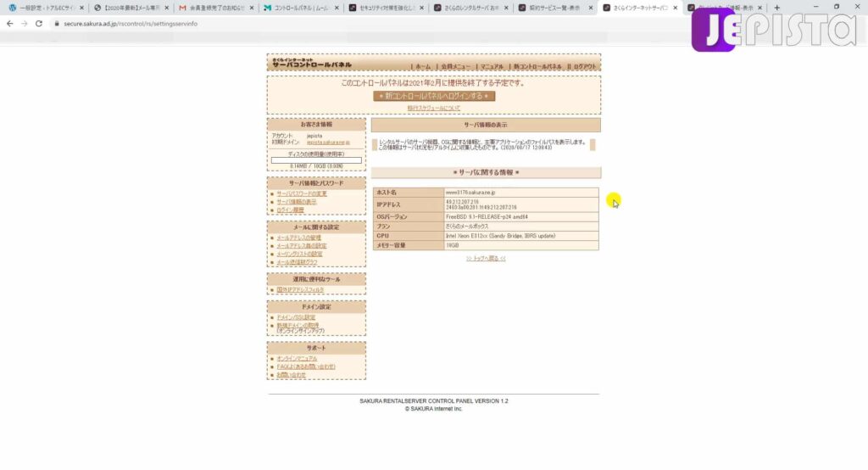Open 新コントロールパネル in the header menu
Image resolution: width=868 pixels, height=470 pixels.
(x=537, y=66)
